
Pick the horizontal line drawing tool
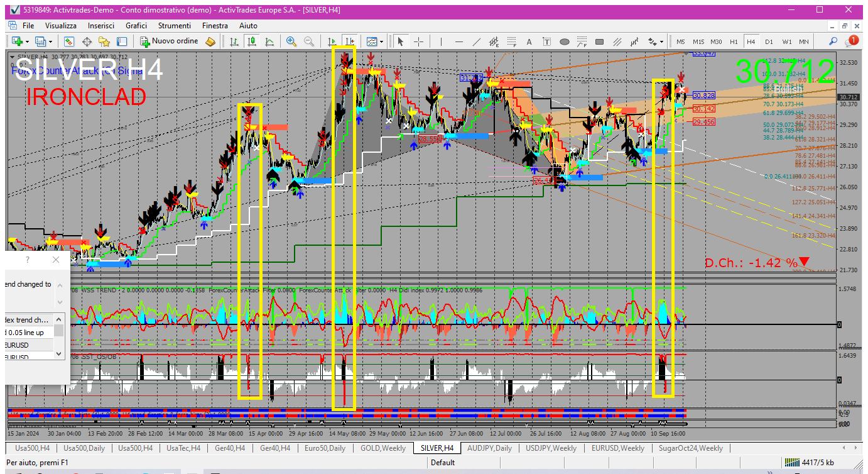tap(459, 41)
